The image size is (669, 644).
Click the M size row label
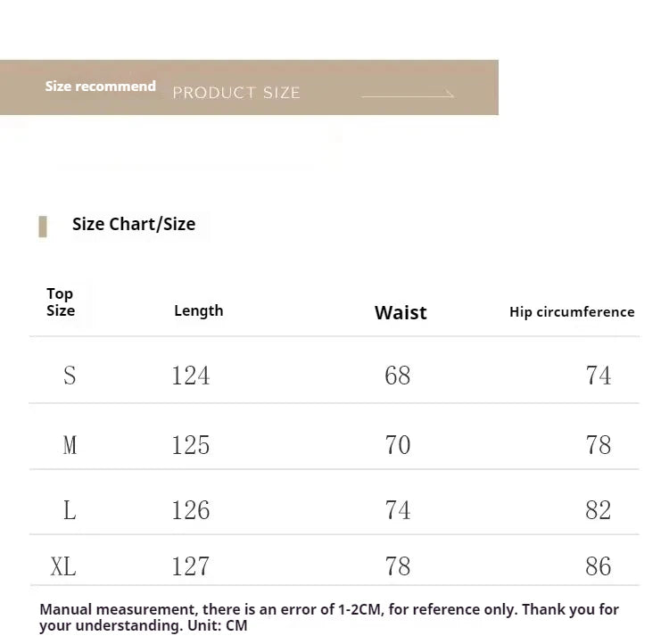coord(70,444)
